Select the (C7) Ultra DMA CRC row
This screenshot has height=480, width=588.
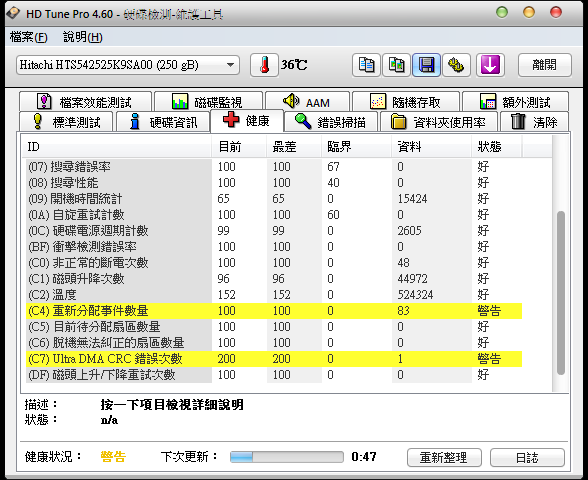click(274, 359)
